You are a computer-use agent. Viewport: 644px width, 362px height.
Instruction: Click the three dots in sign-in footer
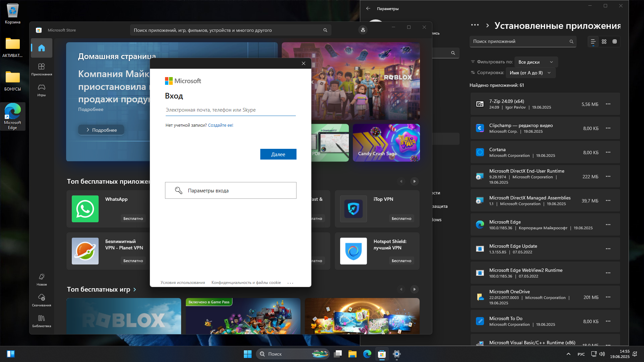290,283
